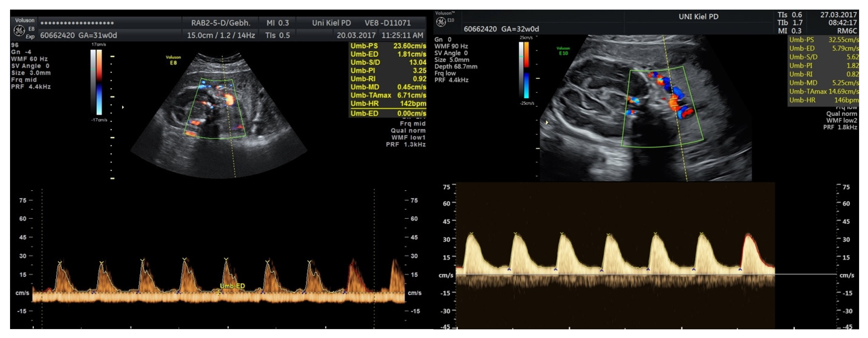The width and height of the screenshot is (868, 338).
Task: Click the yellow Voluson E8 watermark
Action: 173,60
